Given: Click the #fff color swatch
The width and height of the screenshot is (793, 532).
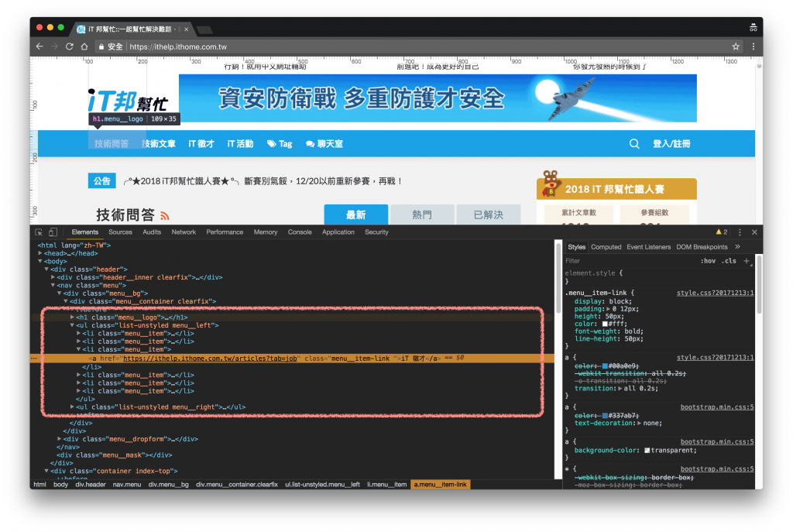Looking at the screenshot, I should point(604,324).
